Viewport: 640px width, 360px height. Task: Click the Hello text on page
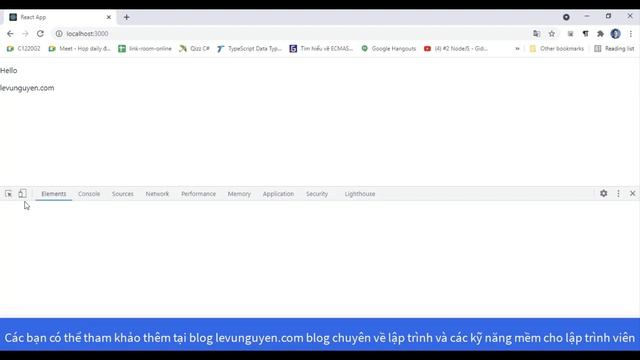pyautogui.click(x=9, y=71)
